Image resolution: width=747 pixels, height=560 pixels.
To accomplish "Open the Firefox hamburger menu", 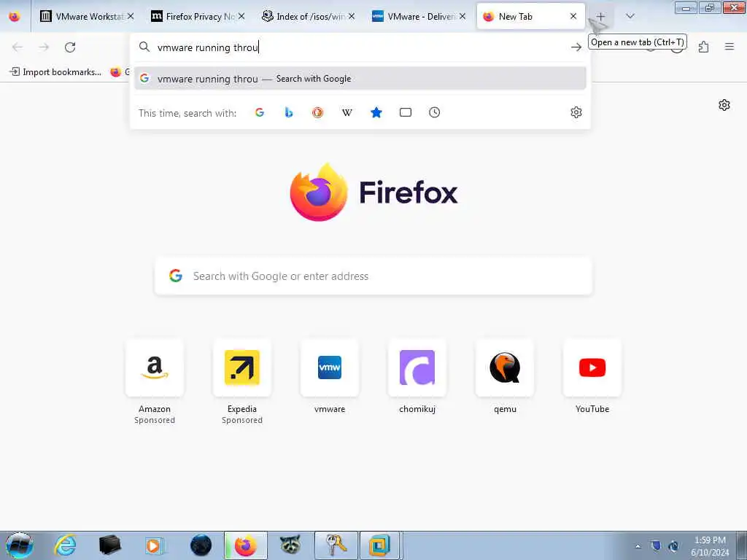I will (x=729, y=47).
